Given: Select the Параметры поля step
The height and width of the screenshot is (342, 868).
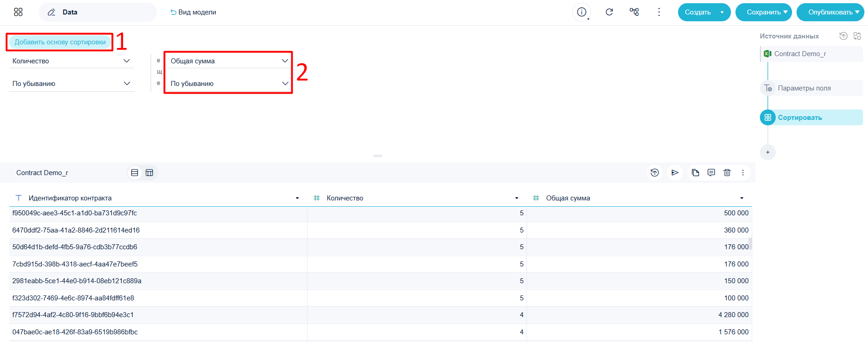Looking at the screenshot, I should [811, 88].
